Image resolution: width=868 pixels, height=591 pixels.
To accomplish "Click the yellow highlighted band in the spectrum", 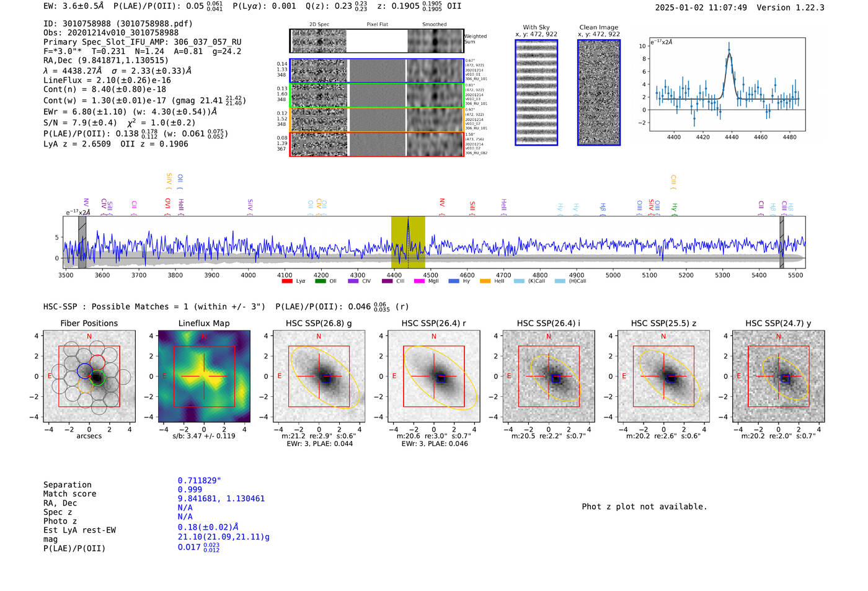I will coord(408,242).
